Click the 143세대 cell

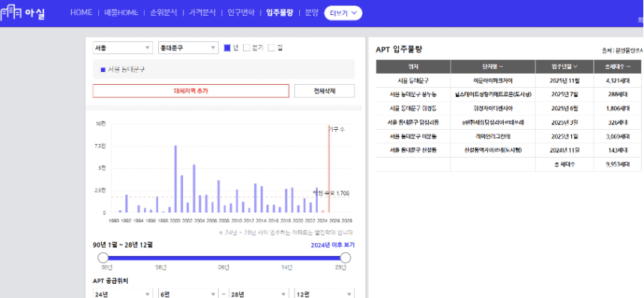click(x=617, y=150)
